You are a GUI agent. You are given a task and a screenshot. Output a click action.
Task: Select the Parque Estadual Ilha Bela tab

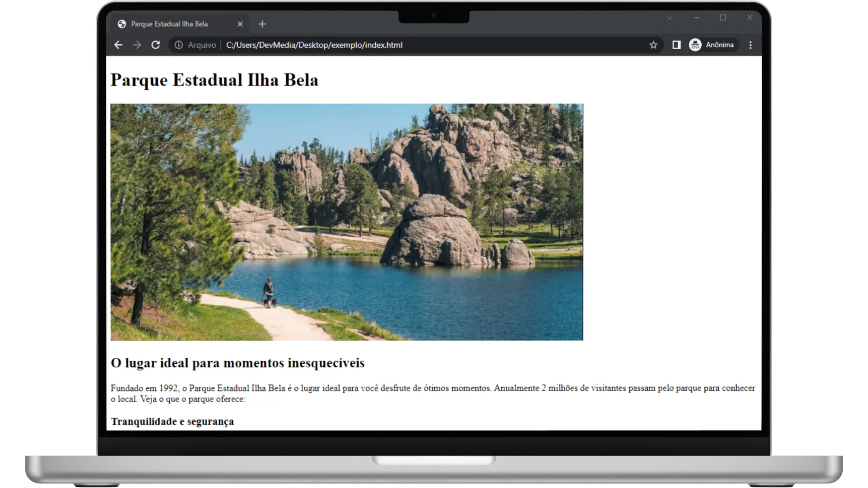click(170, 24)
